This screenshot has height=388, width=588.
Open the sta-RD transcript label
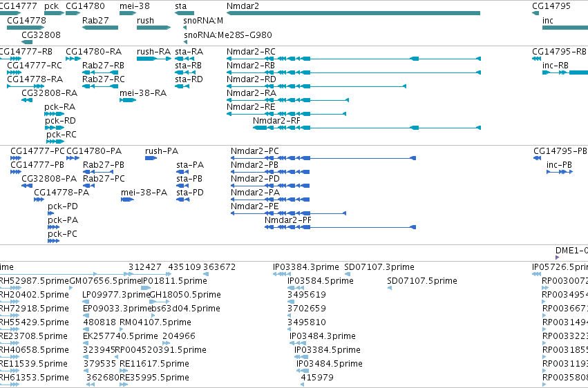pyautogui.click(x=189, y=79)
